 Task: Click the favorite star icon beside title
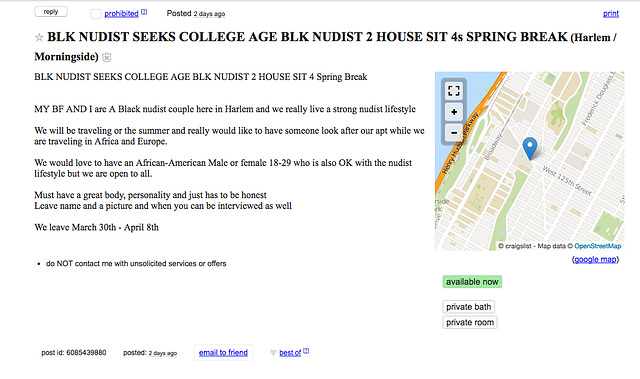(39, 38)
